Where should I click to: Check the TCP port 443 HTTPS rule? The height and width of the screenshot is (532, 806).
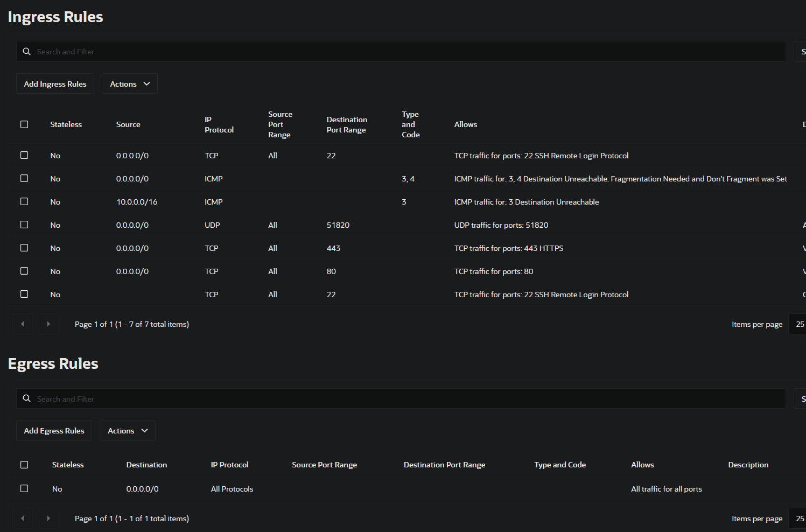tap(24, 248)
